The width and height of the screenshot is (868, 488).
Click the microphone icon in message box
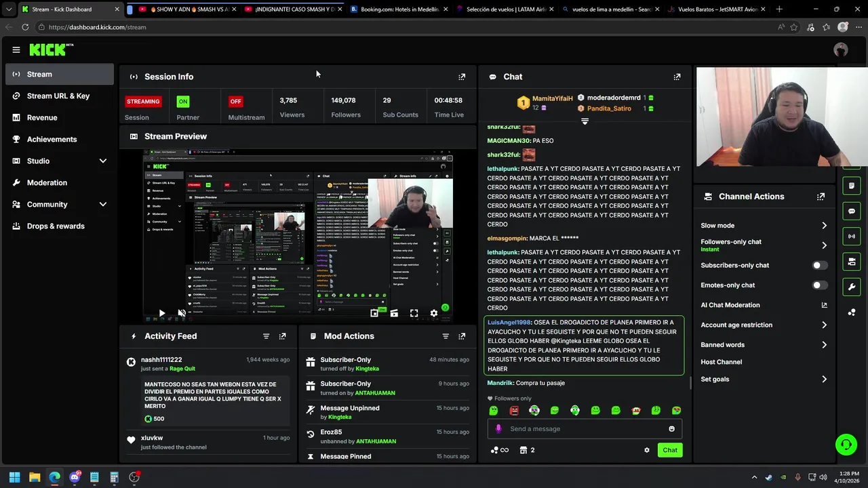498,428
